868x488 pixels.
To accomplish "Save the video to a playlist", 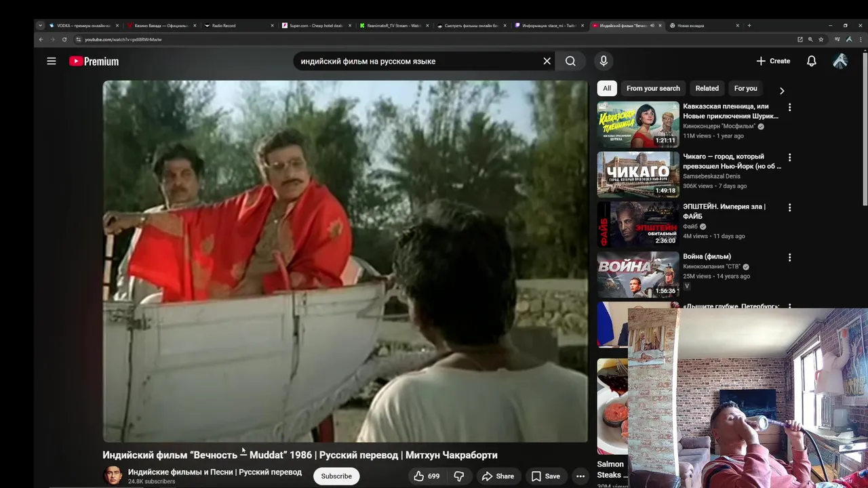I will click(545, 476).
